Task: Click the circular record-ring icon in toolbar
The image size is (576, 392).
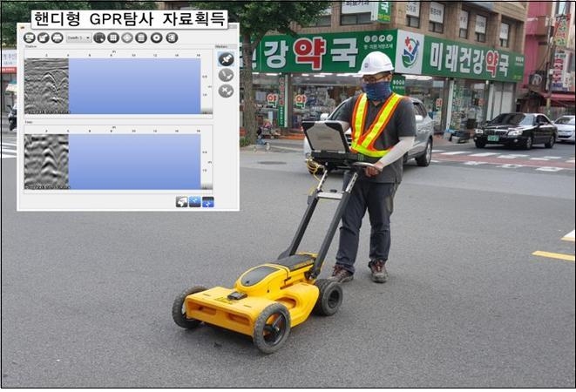Action: pyautogui.click(x=157, y=37)
